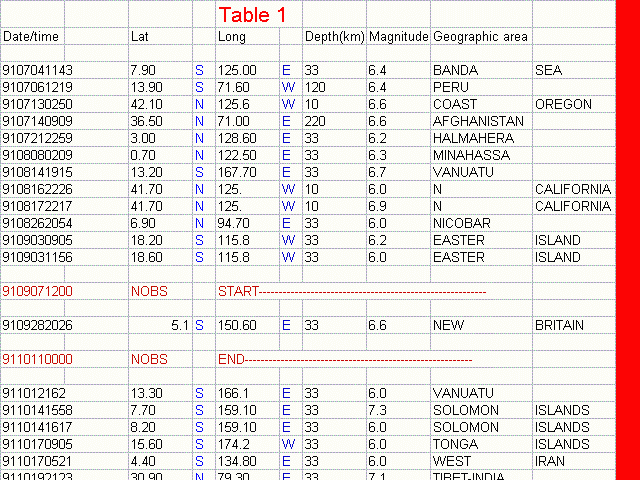Viewport: 640px width, 480px height.
Task: Click the AFGHANISTAN geographic area cell
Action: 477,121
